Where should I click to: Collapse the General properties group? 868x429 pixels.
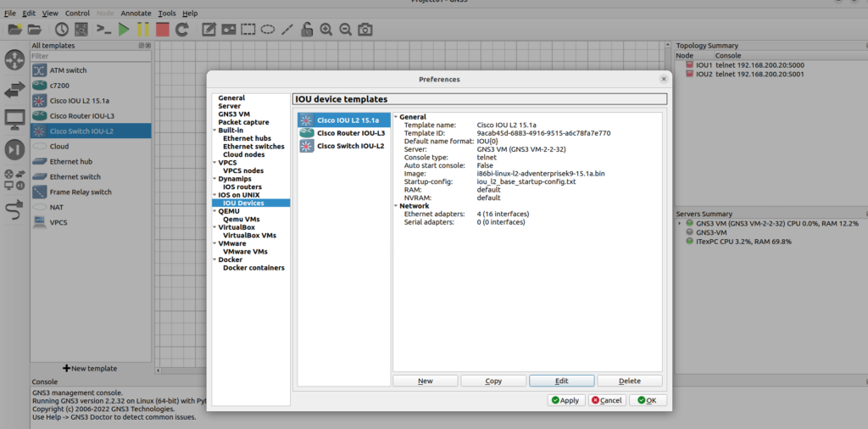396,117
